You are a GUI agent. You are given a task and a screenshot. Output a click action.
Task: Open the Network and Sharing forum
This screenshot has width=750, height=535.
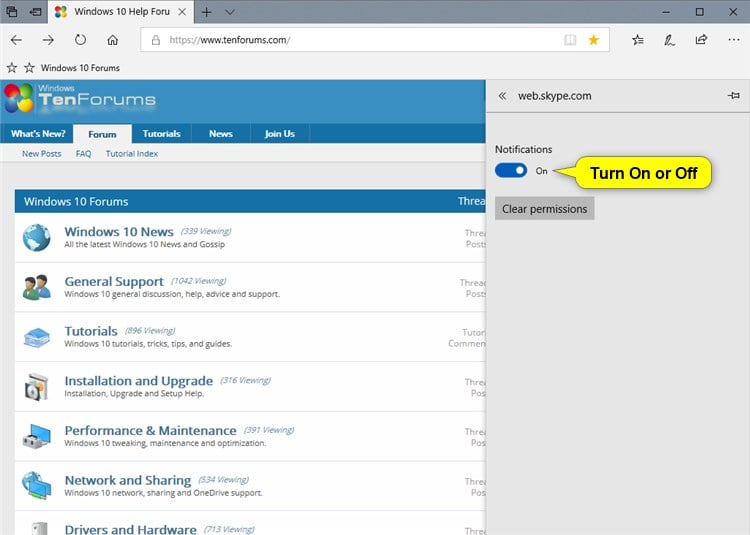pyautogui.click(x=128, y=480)
